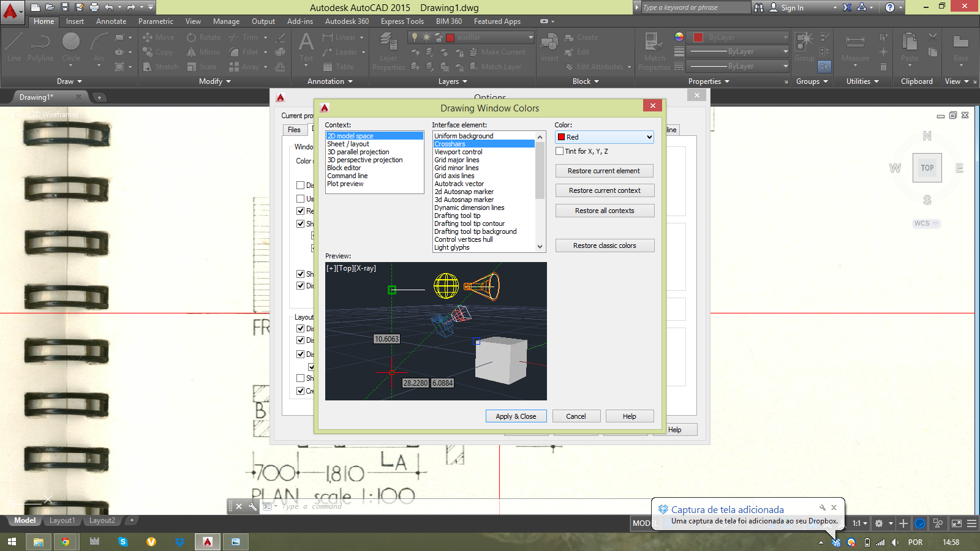Click the Undo arrow icon

coord(109,7)
